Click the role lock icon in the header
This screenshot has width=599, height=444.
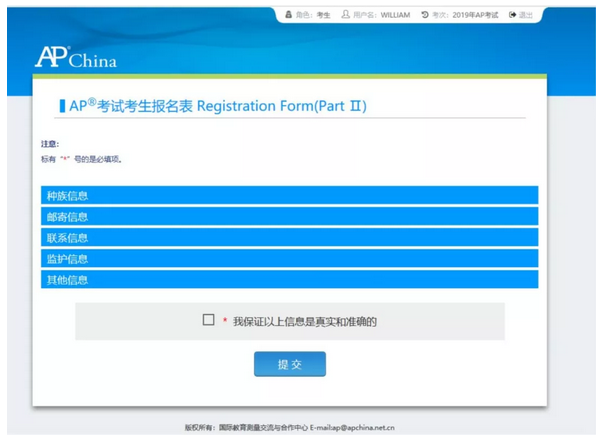[288, 15]
